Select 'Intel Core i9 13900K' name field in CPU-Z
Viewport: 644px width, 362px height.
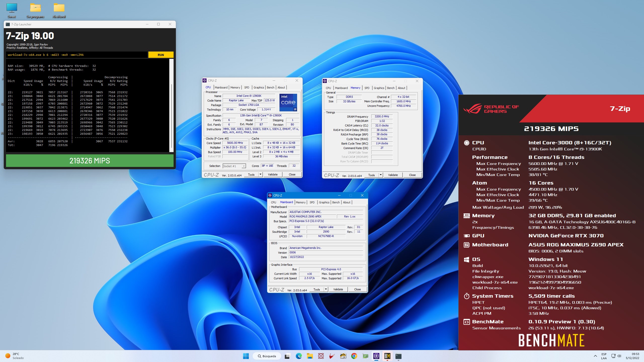pyautogui.click(x=249, y=96)
